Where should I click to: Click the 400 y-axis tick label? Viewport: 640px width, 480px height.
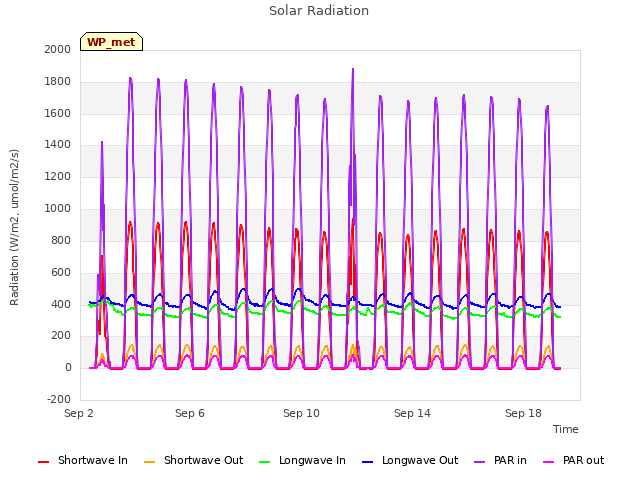pos(61,304)
